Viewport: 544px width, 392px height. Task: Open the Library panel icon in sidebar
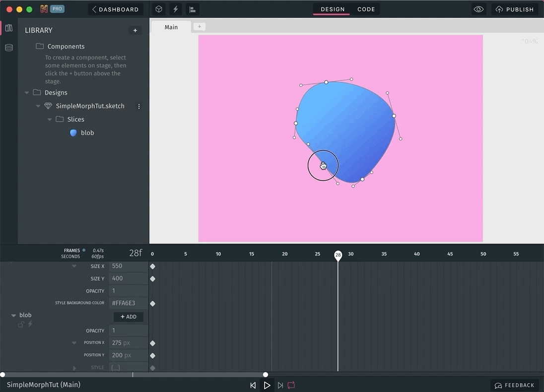9,28
